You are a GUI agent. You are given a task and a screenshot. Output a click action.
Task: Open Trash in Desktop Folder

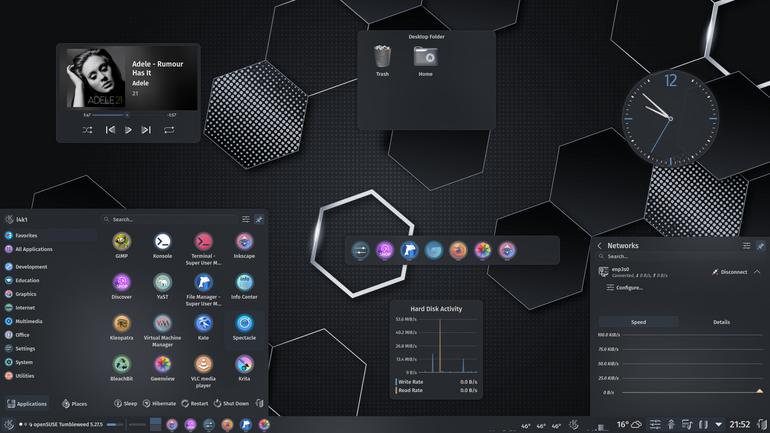382,60
